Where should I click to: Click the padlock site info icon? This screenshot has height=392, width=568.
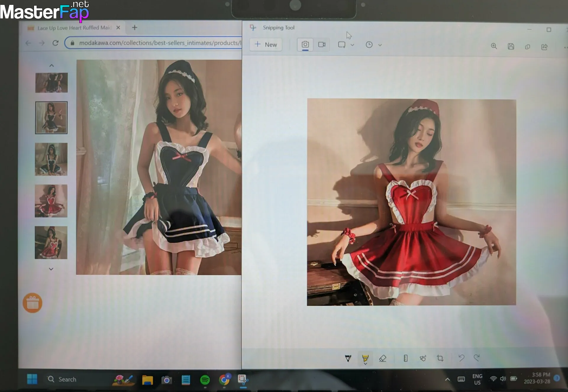click(x=72, y=43)
